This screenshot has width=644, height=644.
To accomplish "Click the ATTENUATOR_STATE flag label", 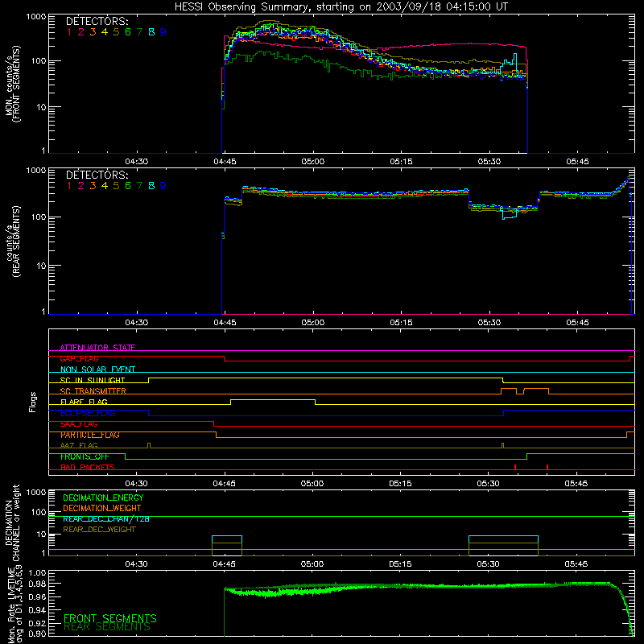I will click(97, 348).
